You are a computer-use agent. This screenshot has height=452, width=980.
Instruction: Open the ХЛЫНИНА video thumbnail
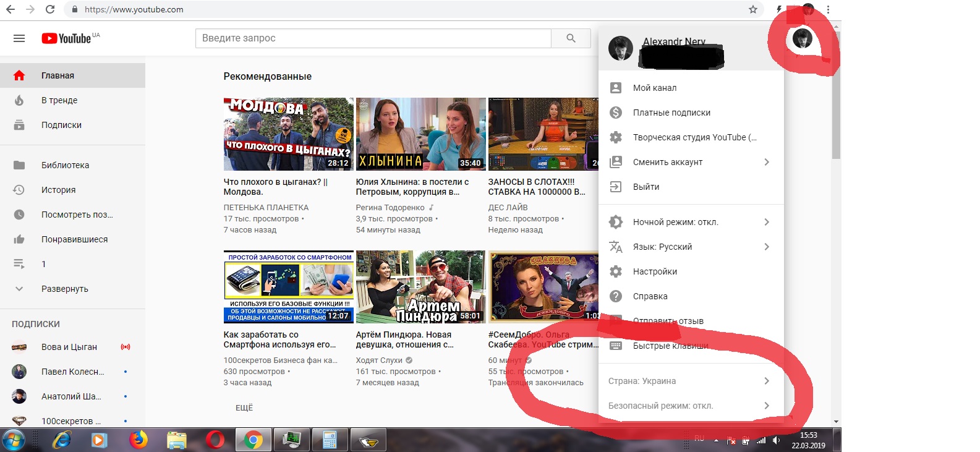(420, 134)
